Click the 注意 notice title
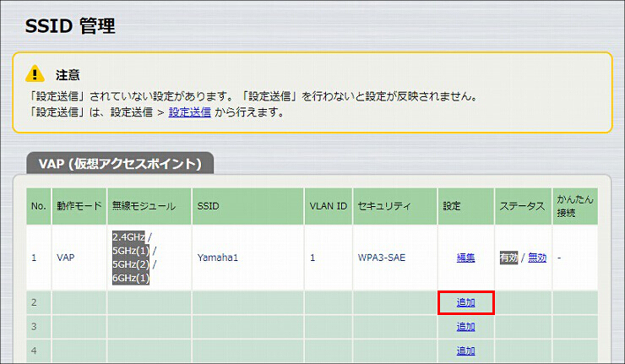The image size is (625, 364). (68, 75)
